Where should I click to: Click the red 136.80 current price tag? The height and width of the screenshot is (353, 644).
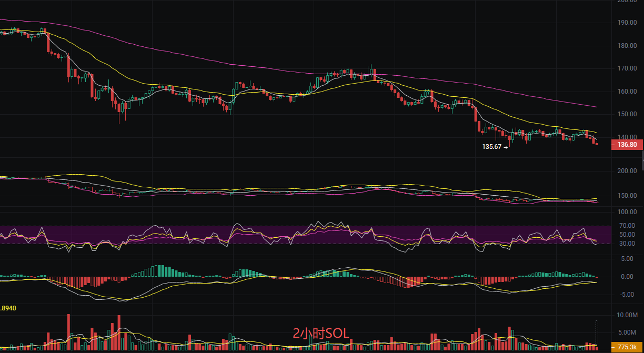click(627, 145)
